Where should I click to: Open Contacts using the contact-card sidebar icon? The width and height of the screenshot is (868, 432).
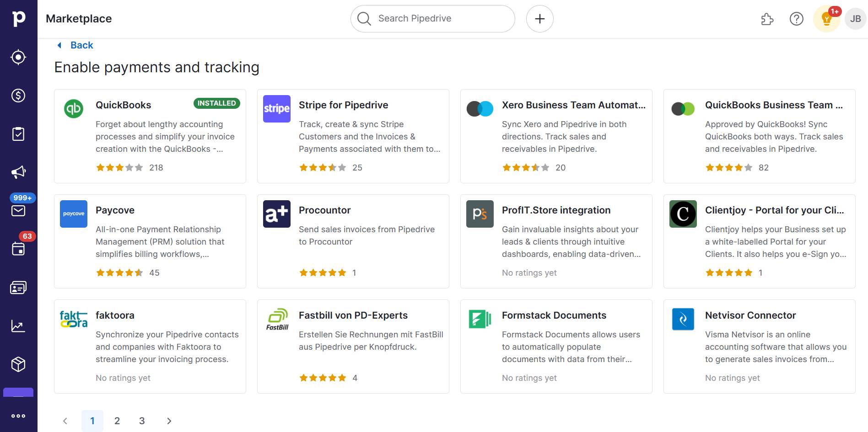18,287
